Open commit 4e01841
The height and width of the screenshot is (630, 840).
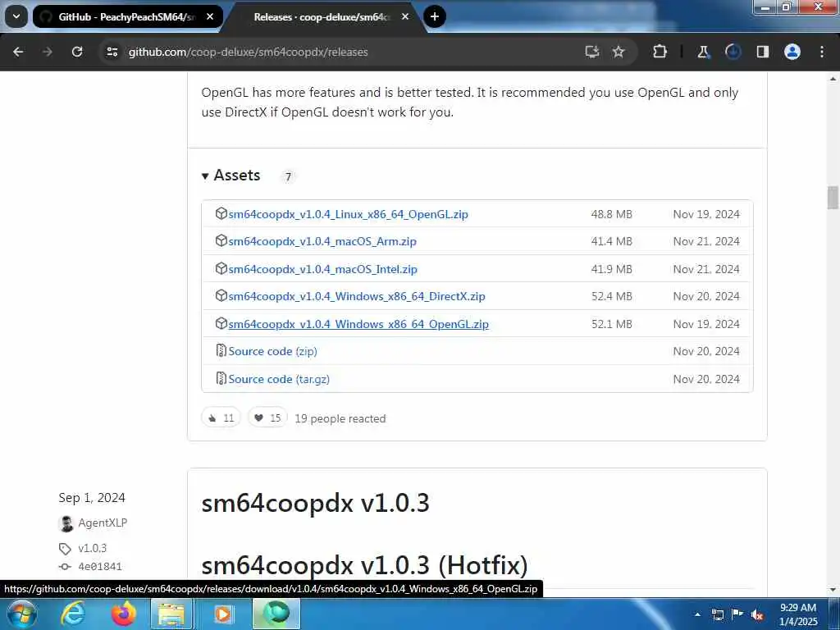(99, 566)
